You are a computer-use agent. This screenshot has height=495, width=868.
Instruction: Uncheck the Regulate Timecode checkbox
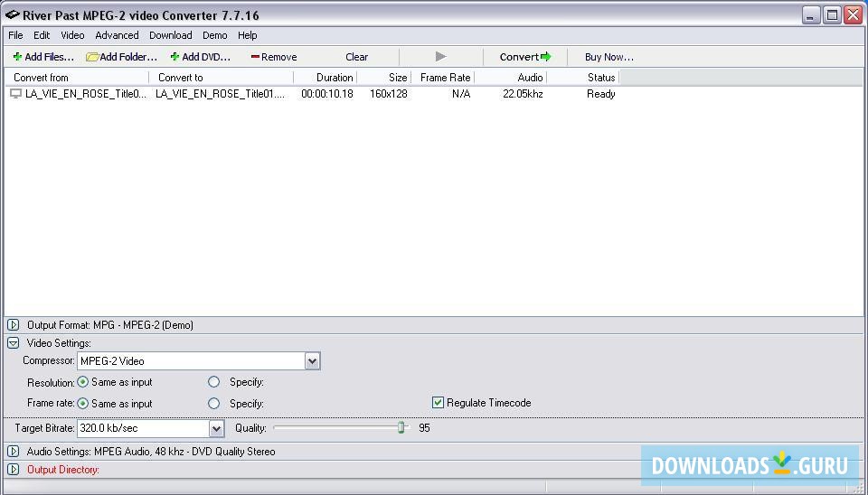coord(438,403)
